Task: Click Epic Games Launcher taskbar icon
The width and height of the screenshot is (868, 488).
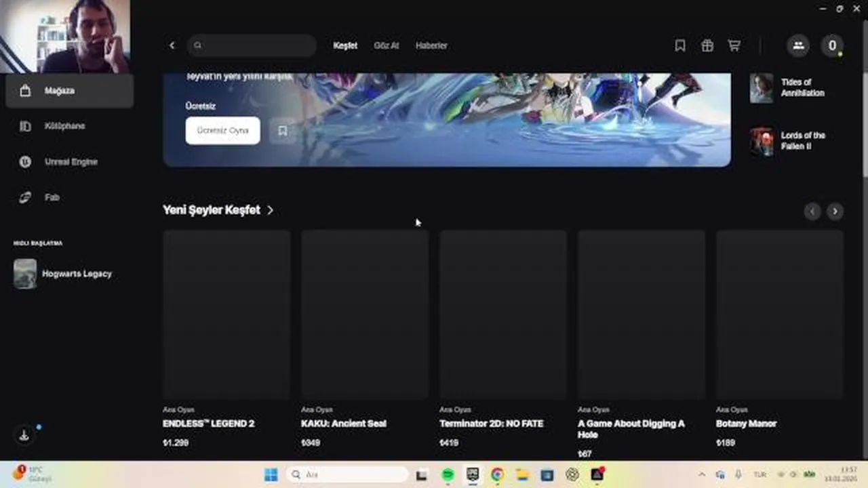Action: click(x=473, y=475)
